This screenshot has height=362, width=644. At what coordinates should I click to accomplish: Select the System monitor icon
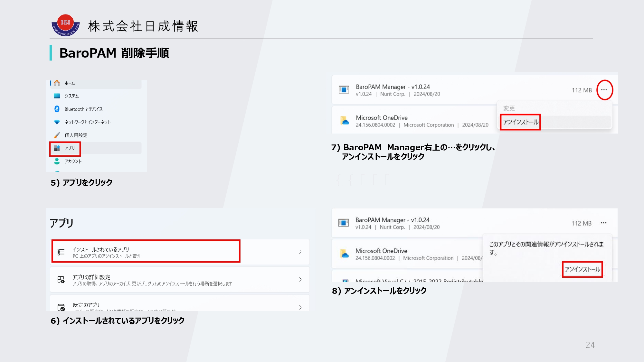57,96
